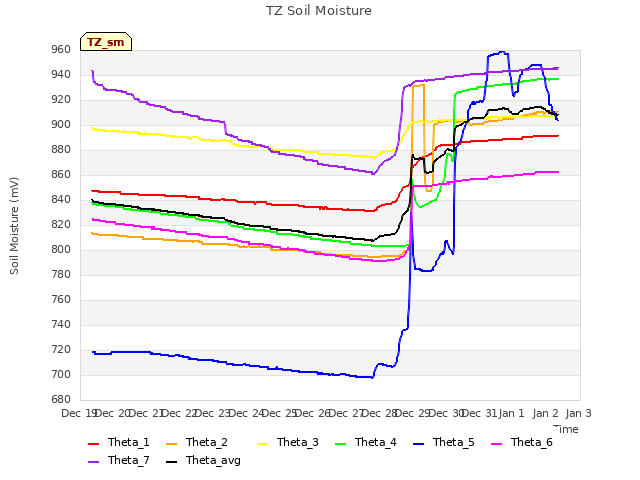The height and width of the screenshot is (480, 640).
Task: Click the 'Soil Moisture (mV)' axis label
Action: [14, 226]
